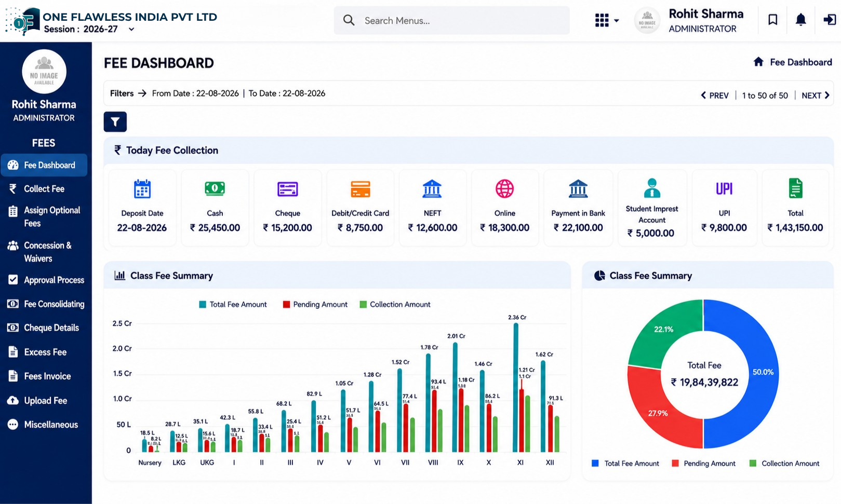Image resolution: width=841 pixels, height=504 pixels.
Task: Click the class XI 2.36 Cr bar
Action: point(516,387)
